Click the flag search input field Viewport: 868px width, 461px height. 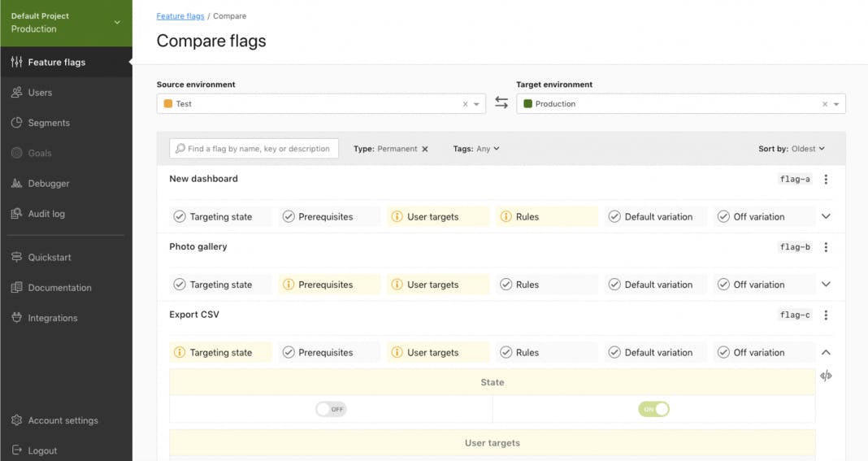tap(258, 149)
